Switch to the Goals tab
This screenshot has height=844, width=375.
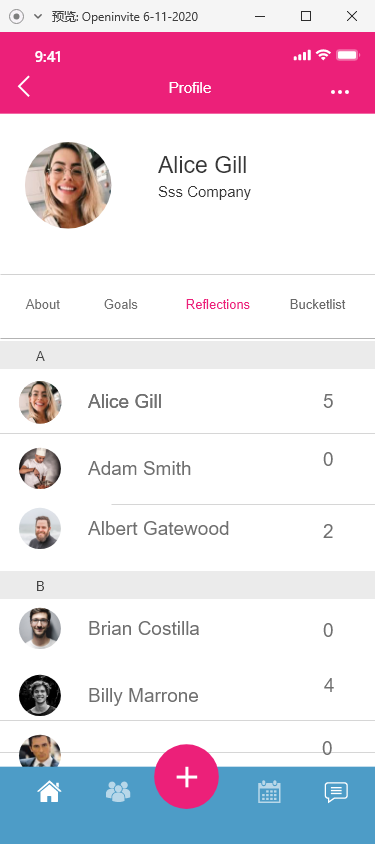tap(121, 305)
